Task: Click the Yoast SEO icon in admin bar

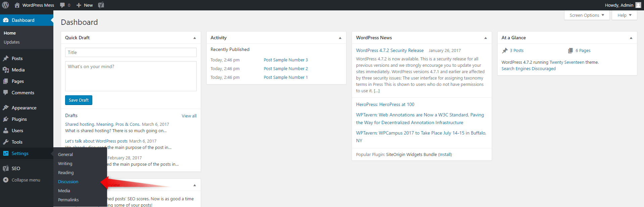Action: click(101, 5)
